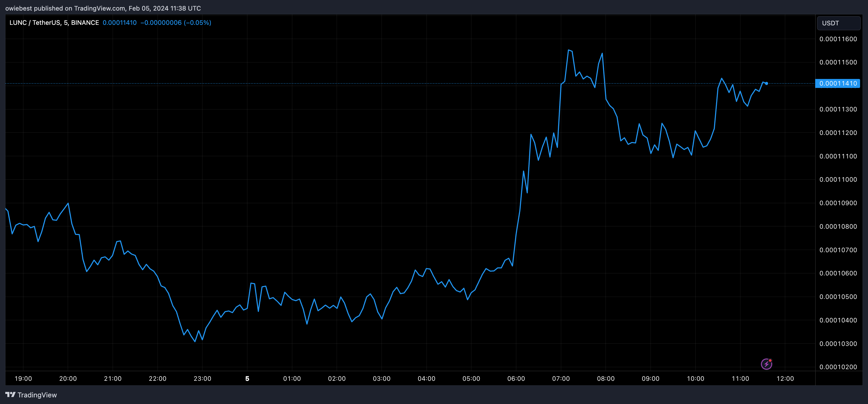Screen dimensions: 868x404
Task: Click the 04:00 time axis label
Action: [427, 378]
